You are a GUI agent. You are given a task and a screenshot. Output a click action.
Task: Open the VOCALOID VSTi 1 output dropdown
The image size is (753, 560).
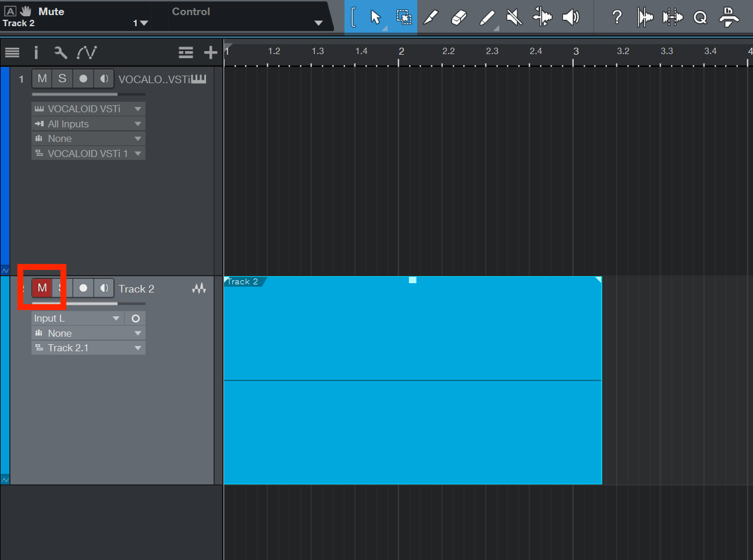(x=88, y=153)
